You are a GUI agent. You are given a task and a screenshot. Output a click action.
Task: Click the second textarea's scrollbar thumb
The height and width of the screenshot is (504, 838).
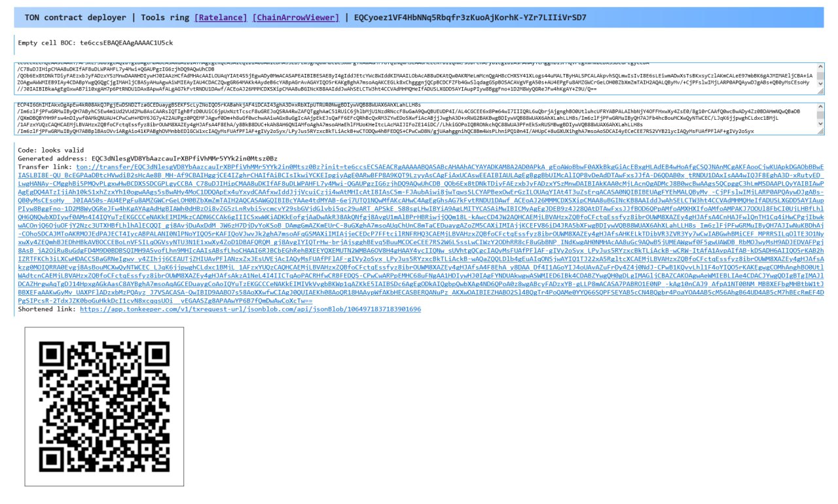820,115
